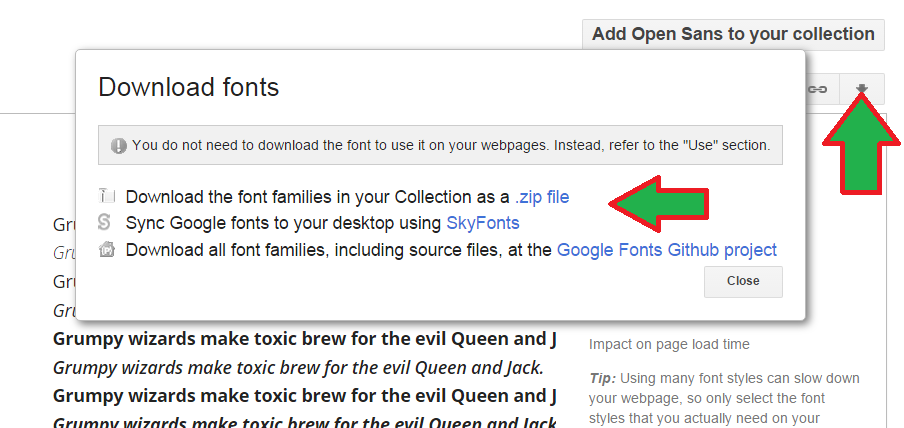904x428 pixels.
Task: Click the Download fonts dialog heading
Action: coord(188,88)
